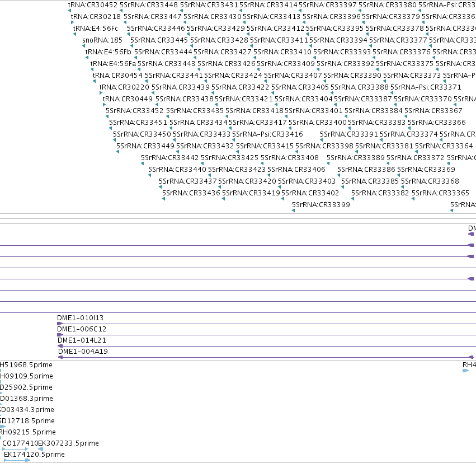Select 5SrRNA-Psi:CR33416 pseudogene label

pyautogui.click(x=267, y=134)
